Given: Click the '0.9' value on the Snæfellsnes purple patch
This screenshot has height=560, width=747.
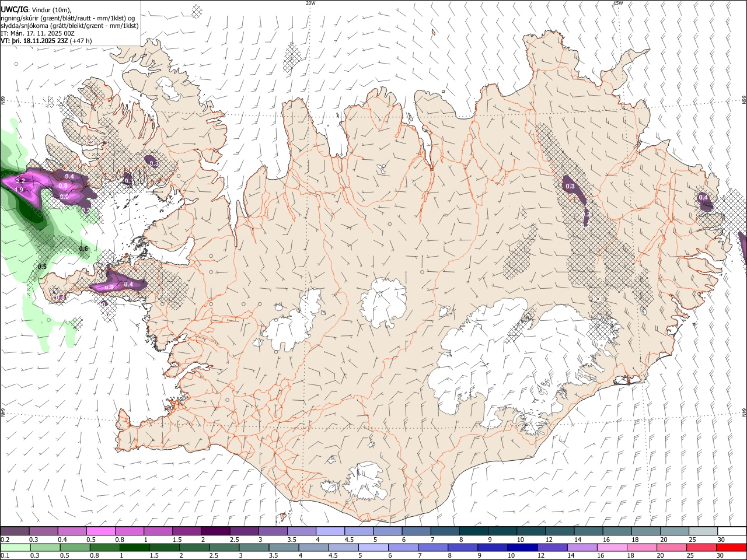Looking at the screenshot, I should [x=109, y=287].
